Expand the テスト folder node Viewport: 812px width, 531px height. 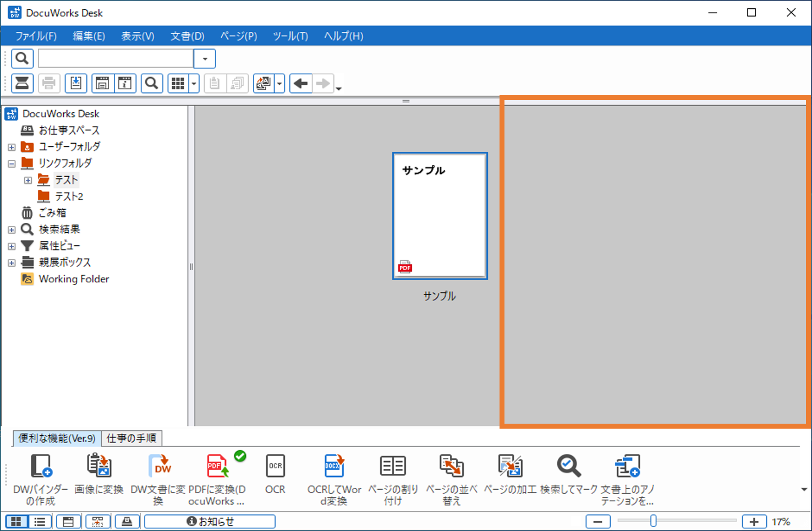(x=28, y=180)
